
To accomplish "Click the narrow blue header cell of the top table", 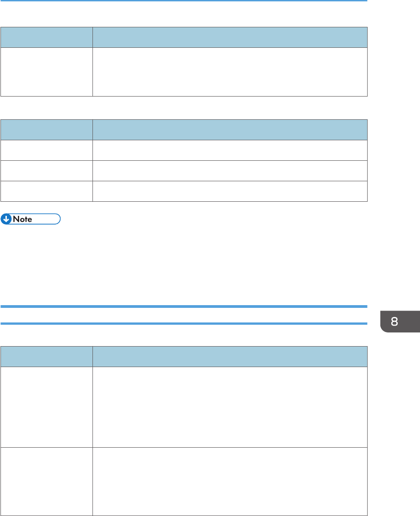I will coord(47,37).
